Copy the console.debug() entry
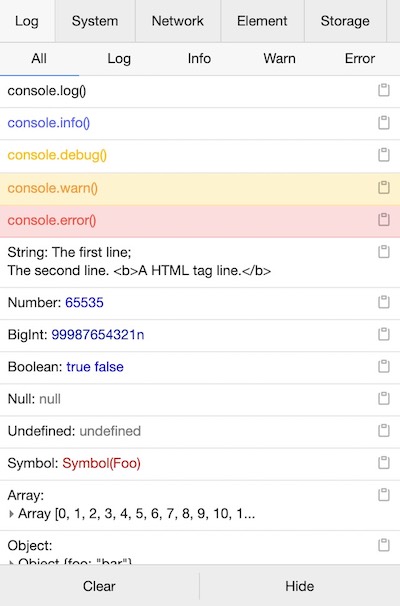 (x=383, y=155)
